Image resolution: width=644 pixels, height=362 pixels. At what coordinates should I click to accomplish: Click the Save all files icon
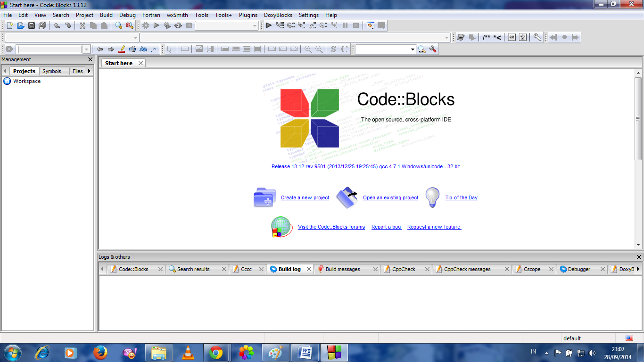tap(42, 25)
